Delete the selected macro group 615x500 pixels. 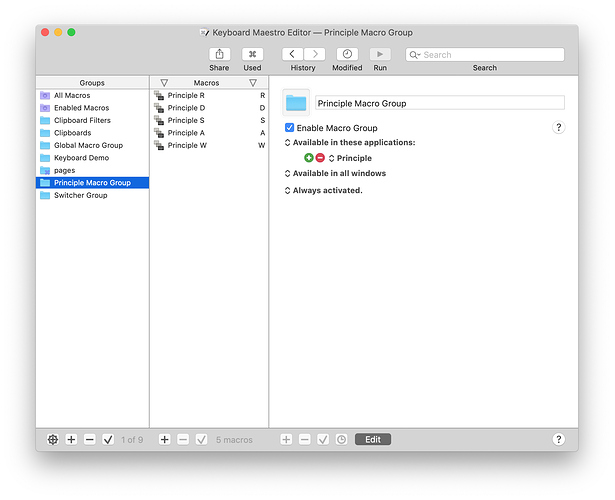click(x=90, y=440)
